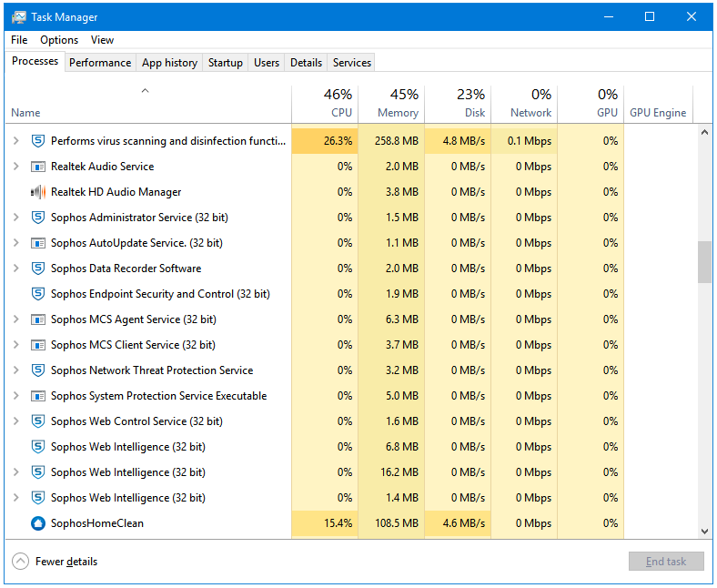
Task: Click the Realtek Audio Service window icon
Action: pos(38,167)
